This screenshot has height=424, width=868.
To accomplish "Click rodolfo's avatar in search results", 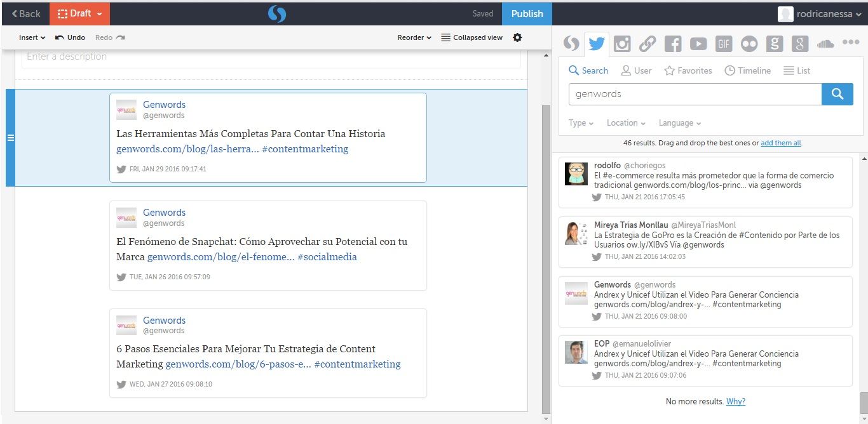I will click(x=576, y=173).
